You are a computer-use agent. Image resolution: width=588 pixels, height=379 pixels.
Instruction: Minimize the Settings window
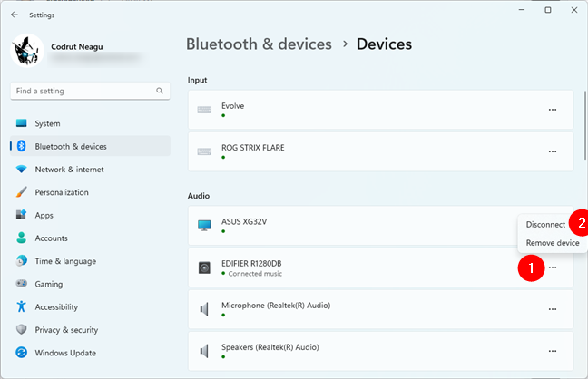coord(522,10)
